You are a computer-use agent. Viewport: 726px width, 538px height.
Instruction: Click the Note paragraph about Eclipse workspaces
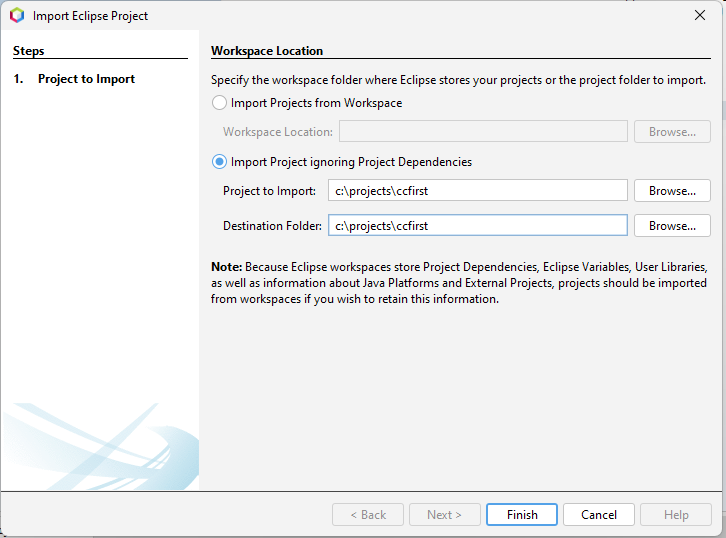(x=459, y=283)
